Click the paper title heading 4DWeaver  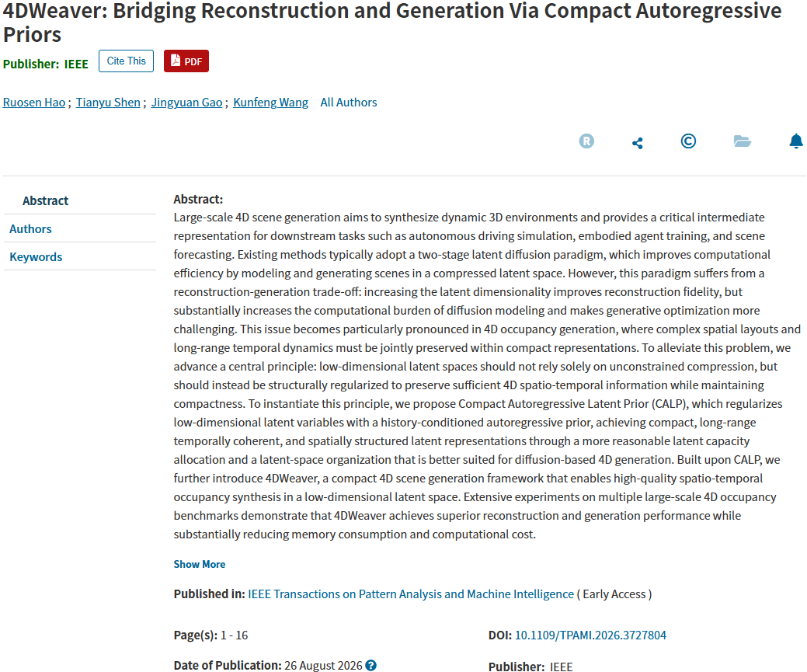tap(392, 23)
